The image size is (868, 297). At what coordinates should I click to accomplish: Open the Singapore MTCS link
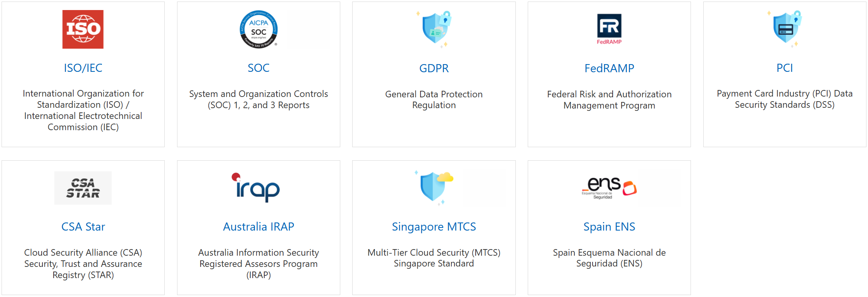pyautogui.click(x=434, y=227)
